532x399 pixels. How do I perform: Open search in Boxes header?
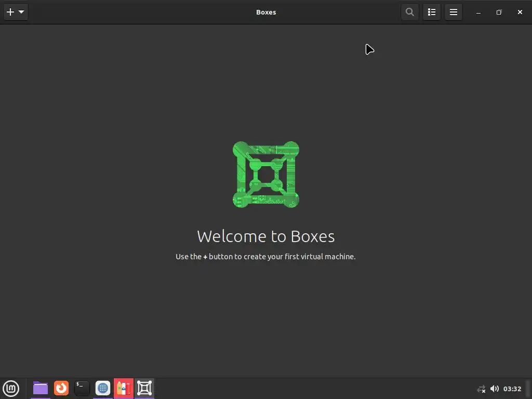point(410,12)
